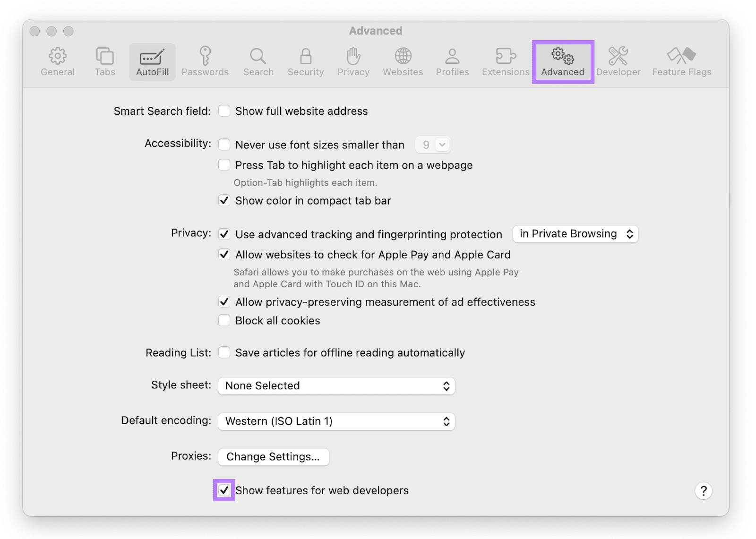Click the help question mark button
Screen dimensions: 756x539
703,491
